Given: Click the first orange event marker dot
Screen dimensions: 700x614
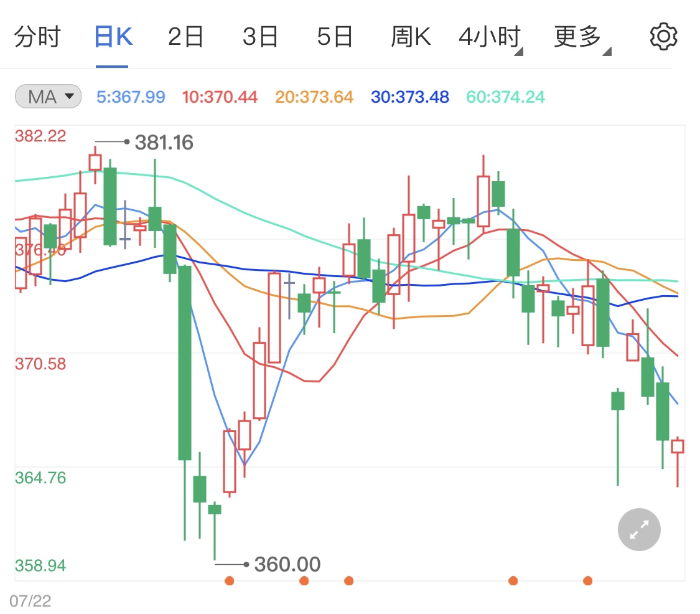Looking at the screenshot, I should [230, 581].
